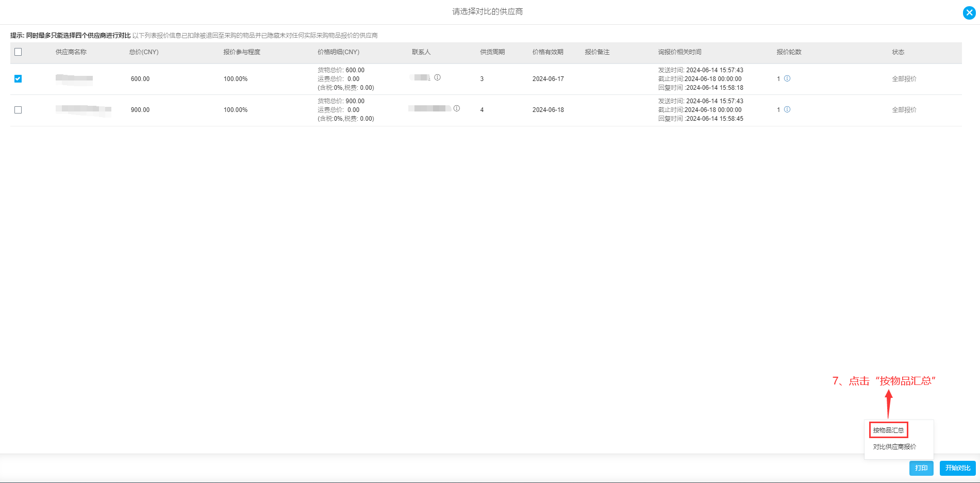
Task: Click the 价格明细(CNY) column header
Action: coord(339,52)
